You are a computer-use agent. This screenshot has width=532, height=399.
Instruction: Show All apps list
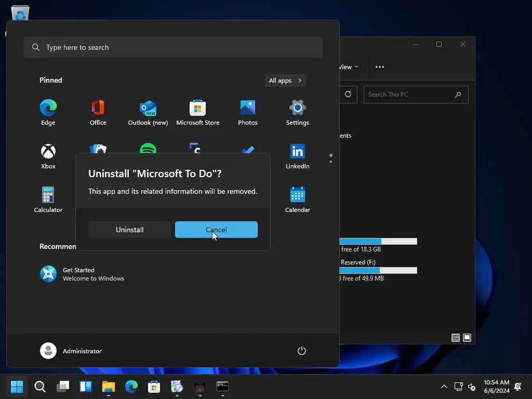click(285, 81)
